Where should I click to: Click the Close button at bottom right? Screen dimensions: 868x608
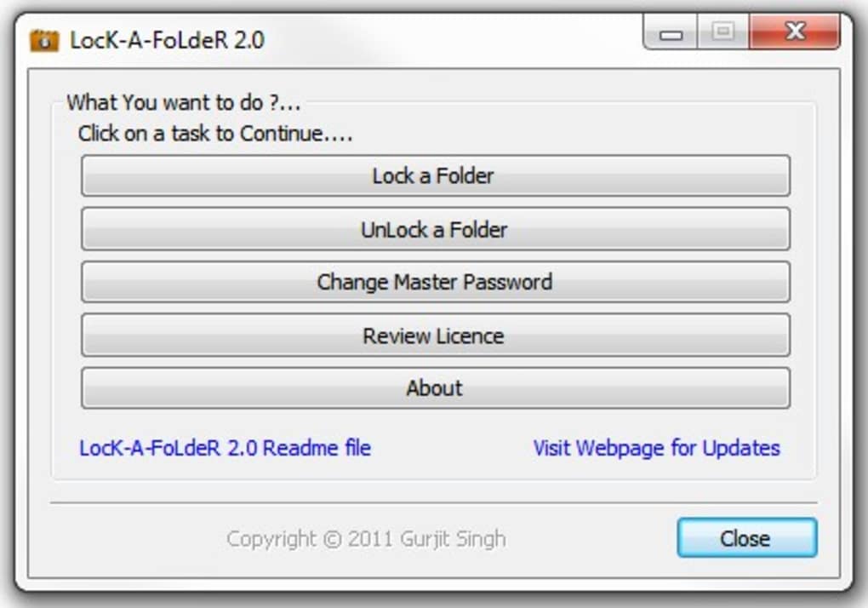pyautogui.click(x=747, y=538)
